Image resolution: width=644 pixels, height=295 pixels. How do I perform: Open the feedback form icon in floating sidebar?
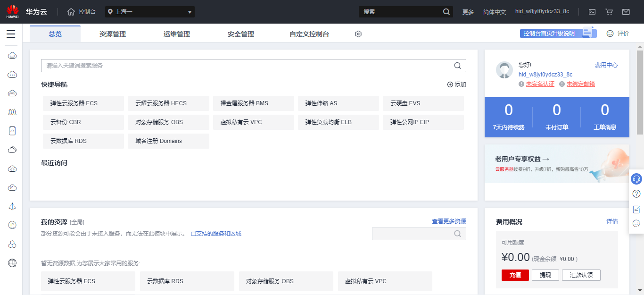[x=636, y=208]
